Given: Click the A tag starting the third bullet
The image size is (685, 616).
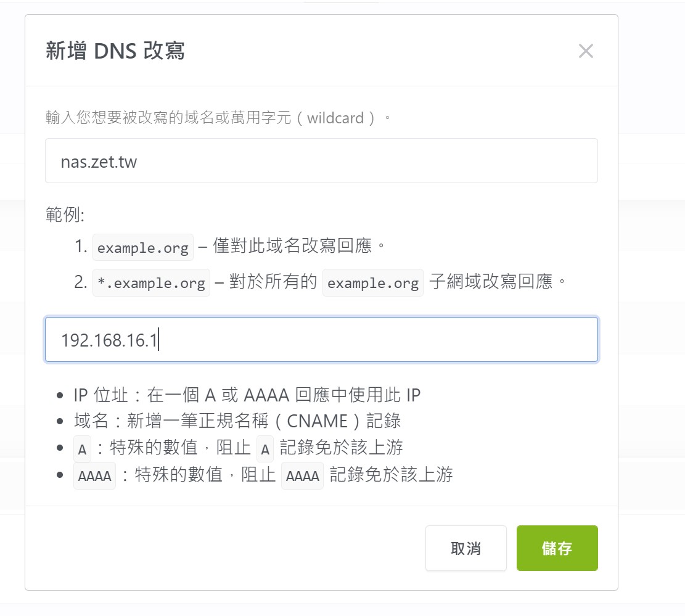Looking at the screenshot, I should pos(82,449).
